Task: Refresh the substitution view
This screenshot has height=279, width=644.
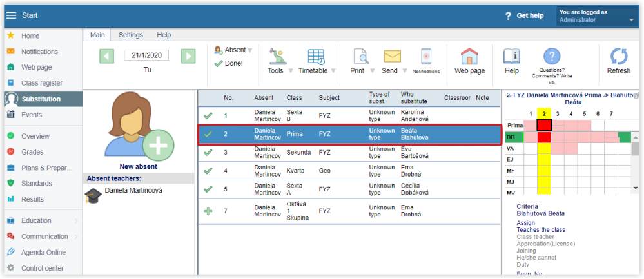Action: tap(618, 57)
